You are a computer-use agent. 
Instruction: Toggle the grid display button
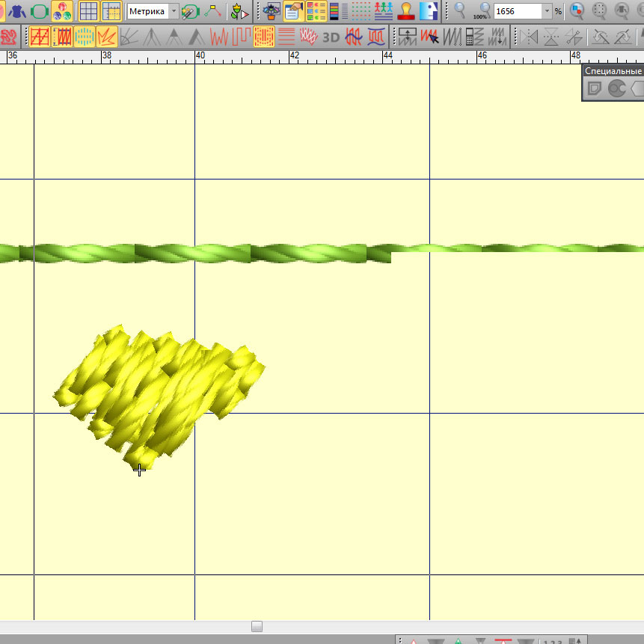[x=88, y=11]
